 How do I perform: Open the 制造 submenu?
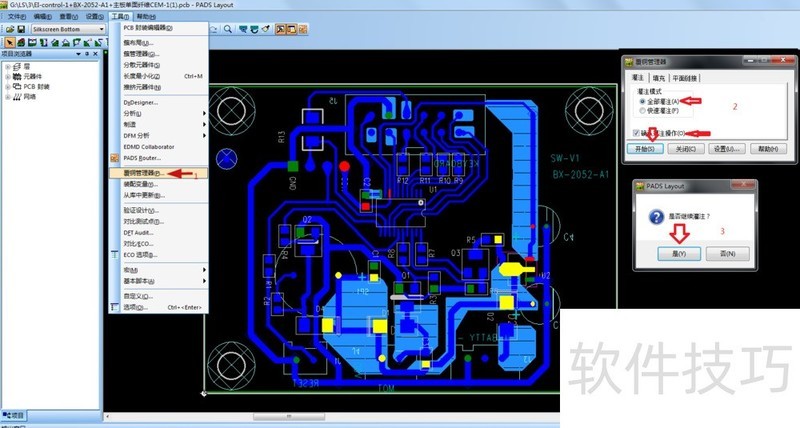pyautogui.click(x=158, y=124)
